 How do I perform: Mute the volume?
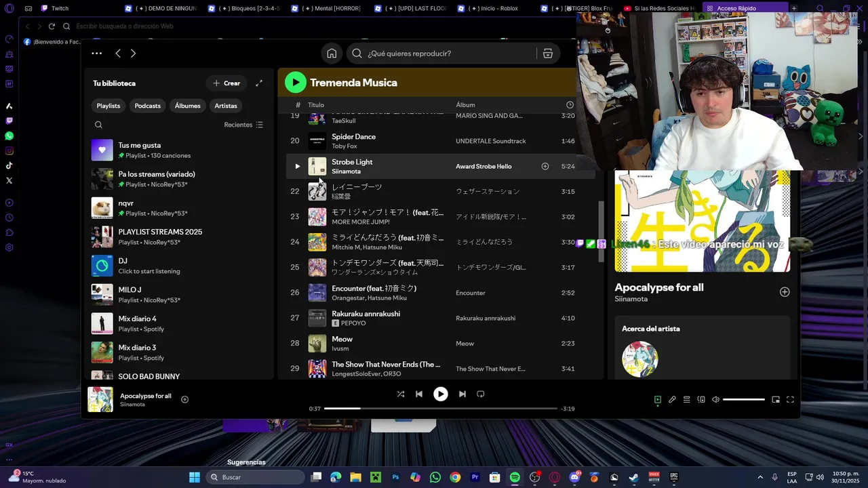coord(715,400)
